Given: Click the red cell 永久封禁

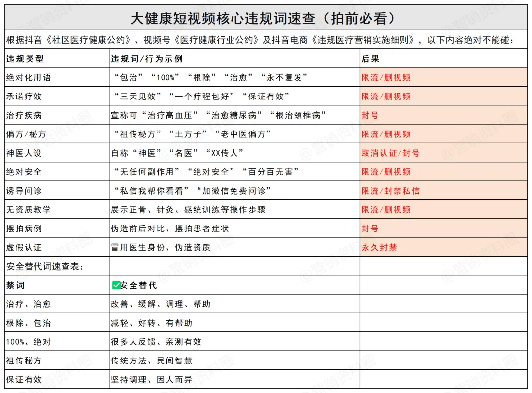Looking at the screenshot, I should [x=443, y=247].
